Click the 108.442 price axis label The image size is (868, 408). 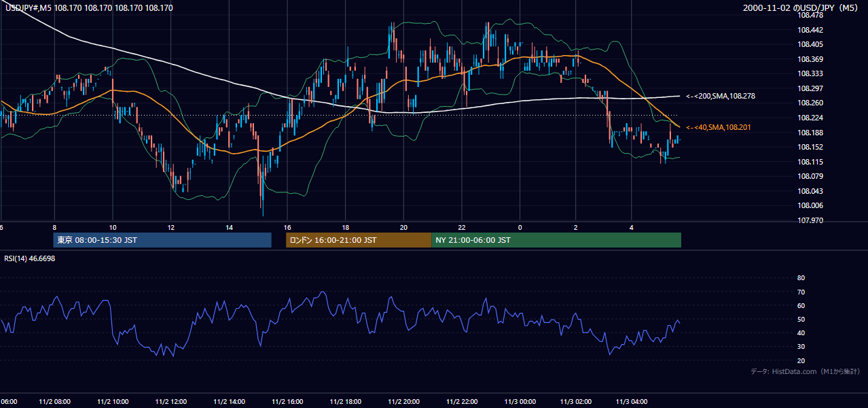coord(811,30)
